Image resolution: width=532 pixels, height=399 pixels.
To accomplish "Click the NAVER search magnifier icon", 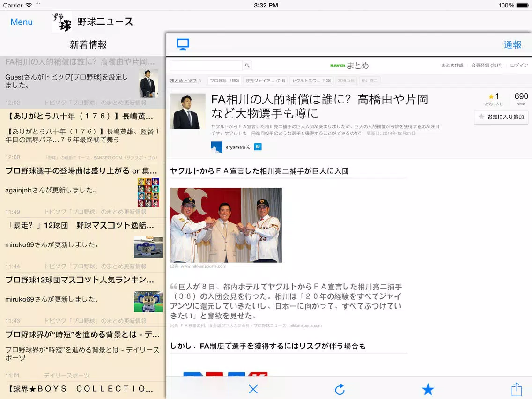I will [247, 66].
